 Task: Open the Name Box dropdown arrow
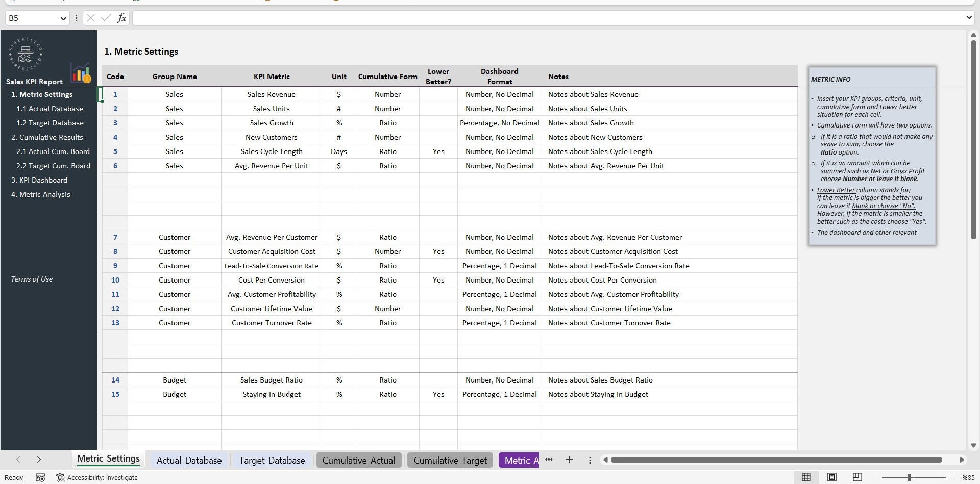pos(63,18)
